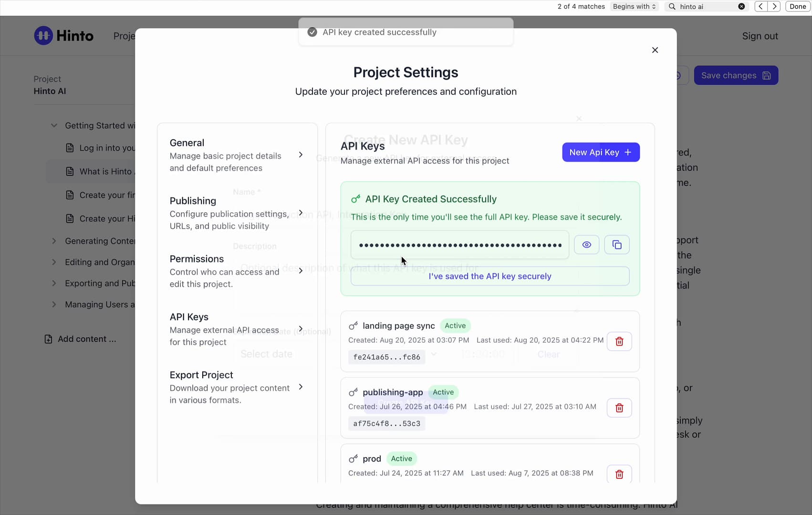The height and width of the screenshot is (515, 812).
Task: Open the Permissions settings section
Action: (x=237, y=271)
